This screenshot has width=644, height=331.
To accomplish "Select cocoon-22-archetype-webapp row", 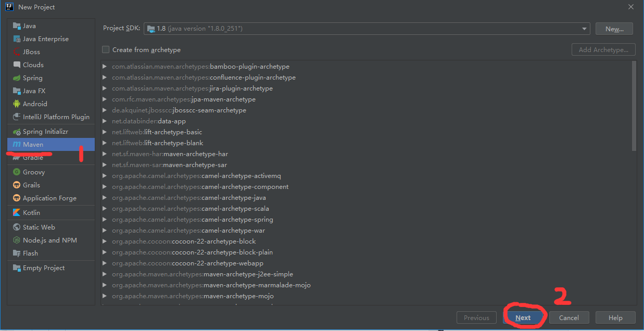I will pos(365,263).
